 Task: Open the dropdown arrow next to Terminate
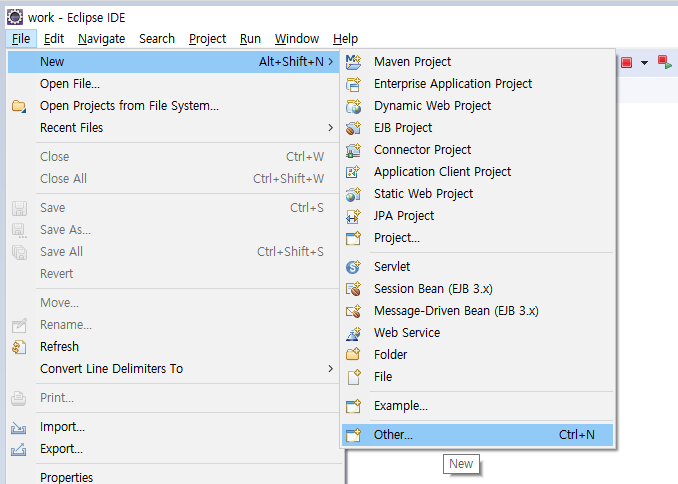(644, 63)
